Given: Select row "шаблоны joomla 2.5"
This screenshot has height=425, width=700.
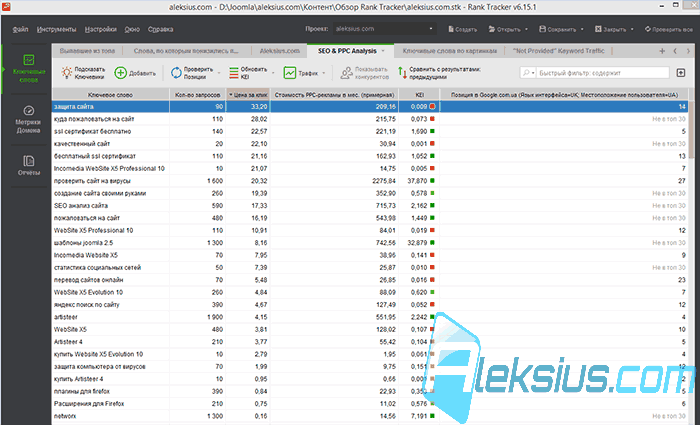Looking at the screenshot, I should (370, 243).
